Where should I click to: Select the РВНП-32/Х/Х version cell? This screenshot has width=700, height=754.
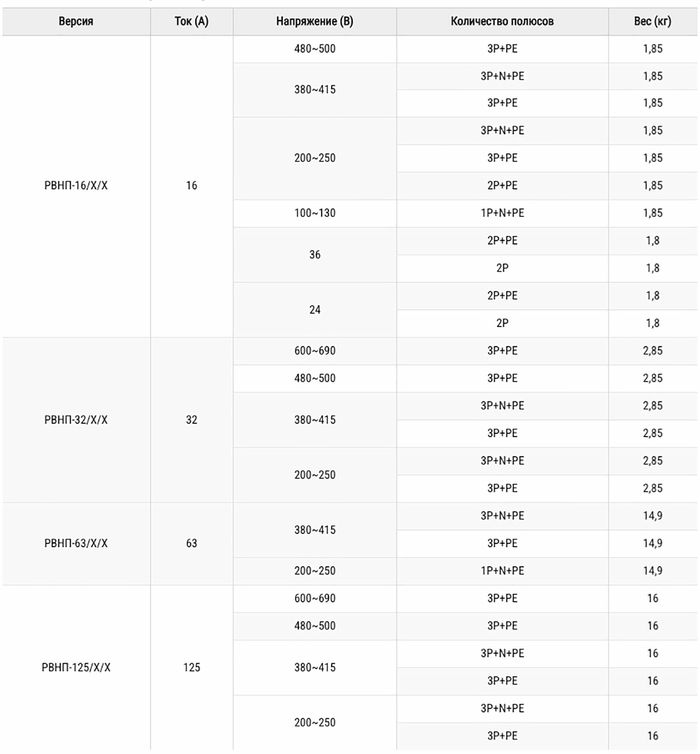coord(76,420)
